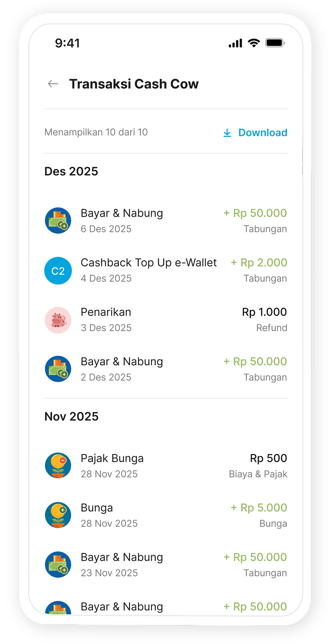Tap the Wi-Fi status bar icon

(254, 43)
